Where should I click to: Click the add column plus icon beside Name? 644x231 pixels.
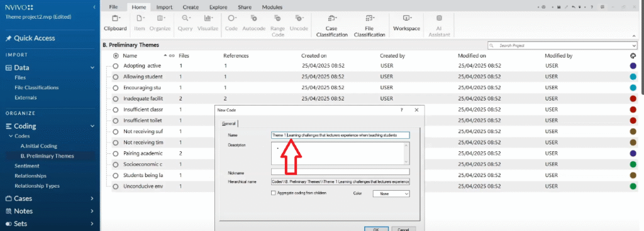click(x=116, y=56)
